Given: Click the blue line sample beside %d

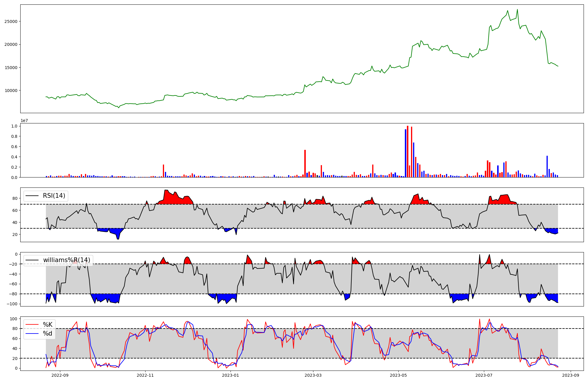Looking at the screenshot, I should point(32,334).
